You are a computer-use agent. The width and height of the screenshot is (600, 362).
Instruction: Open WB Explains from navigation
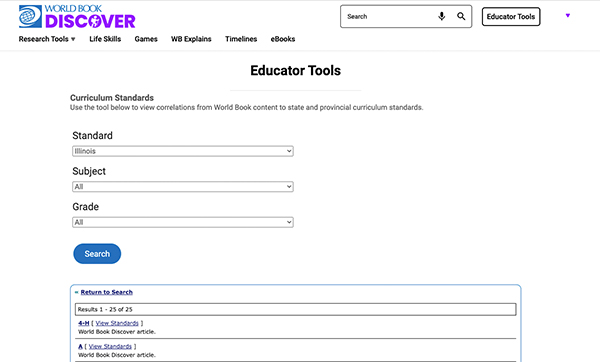coord(191,39)
